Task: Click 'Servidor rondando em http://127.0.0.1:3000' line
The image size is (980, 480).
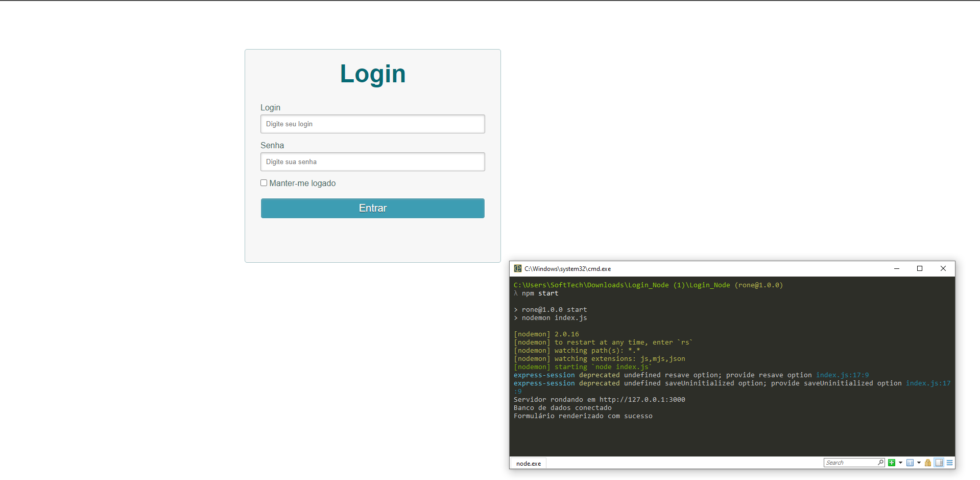Action: click(599, 399)
